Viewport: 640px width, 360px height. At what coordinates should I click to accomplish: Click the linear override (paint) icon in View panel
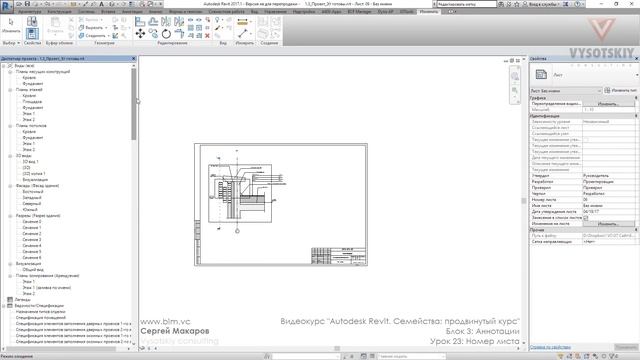(x=218, y=28)
